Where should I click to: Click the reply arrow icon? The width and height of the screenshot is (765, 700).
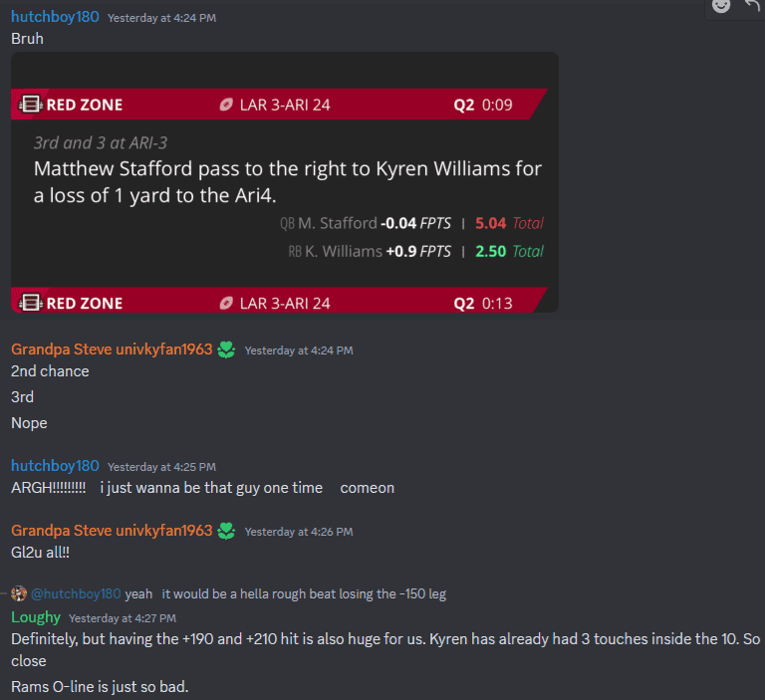click(x=752, y=5)
